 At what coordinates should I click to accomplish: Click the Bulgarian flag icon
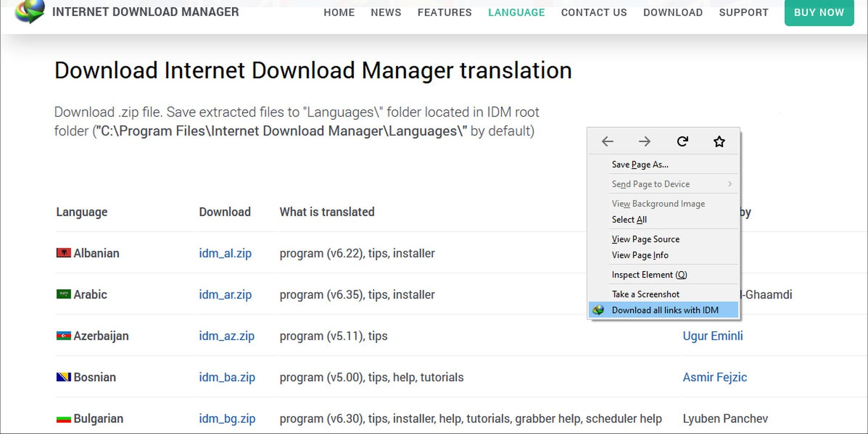(x=64, y=418)
